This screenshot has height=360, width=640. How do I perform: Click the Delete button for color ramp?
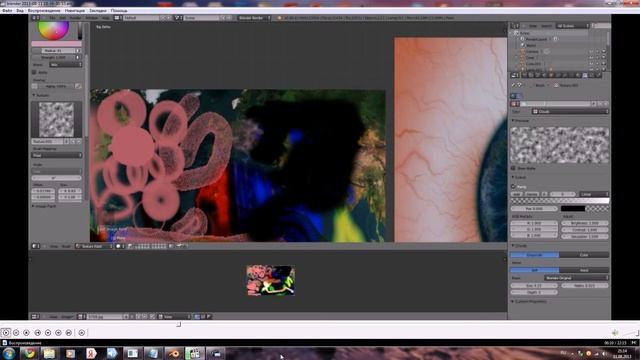(532, 194)
